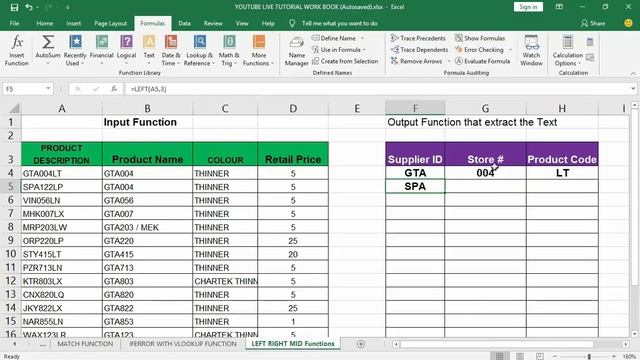This screenshot has width=640, height=360.
Task: Click the zoom slider handle
Action: coord(589,356)
